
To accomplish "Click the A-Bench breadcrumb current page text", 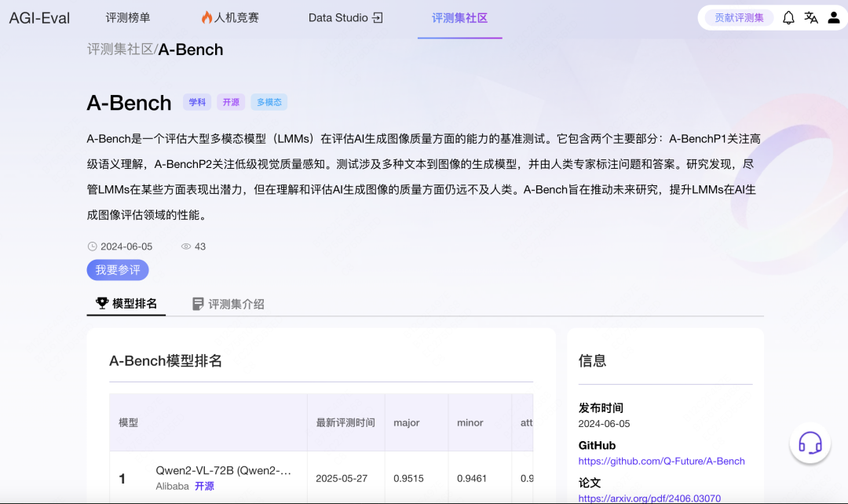I will (x=190, y=49).
